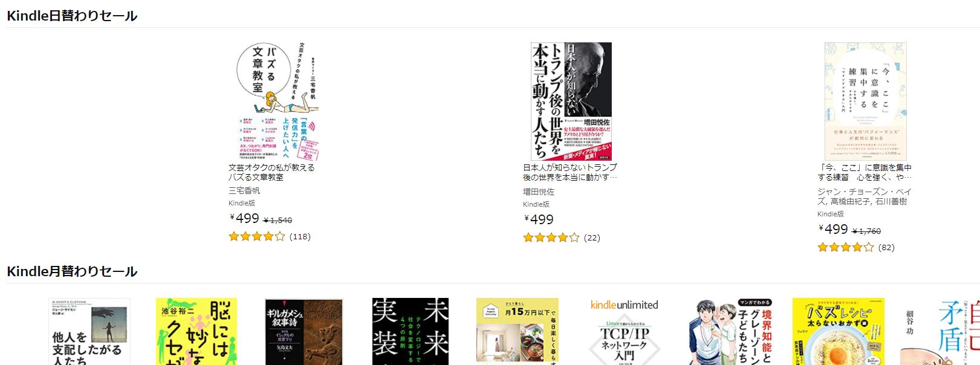Viewport: 980px width, 365px height.
Task: Open the 「今、ここ」に意識を集中する練習 cover
Action: point(866,102)
